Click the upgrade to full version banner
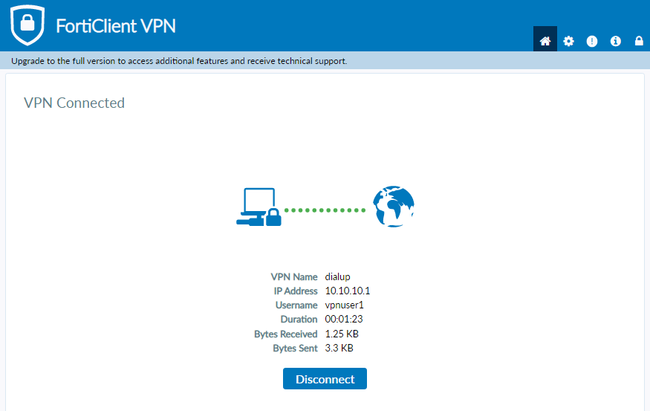This screenshot has height=411, width=650. point(179,61)
